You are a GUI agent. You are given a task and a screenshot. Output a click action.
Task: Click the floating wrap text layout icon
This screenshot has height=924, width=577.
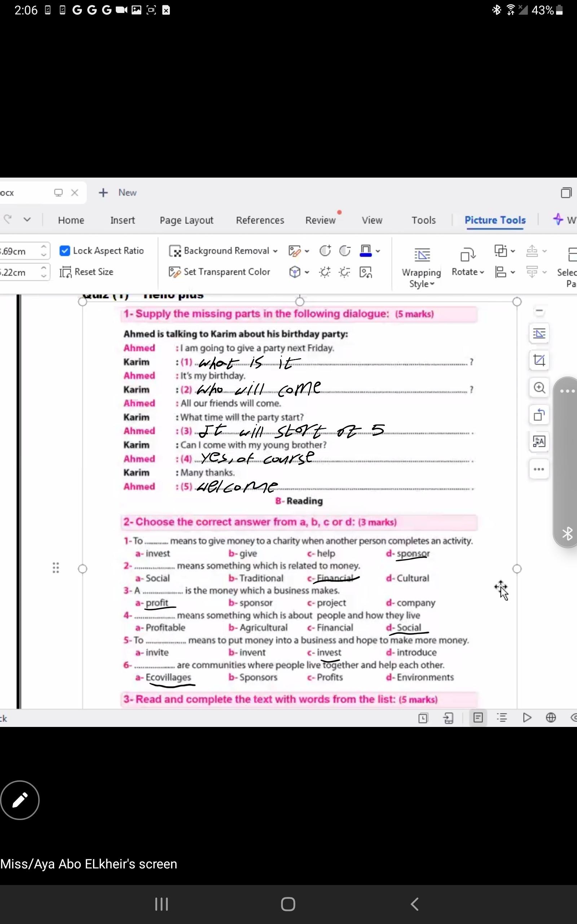coord(539,334)
